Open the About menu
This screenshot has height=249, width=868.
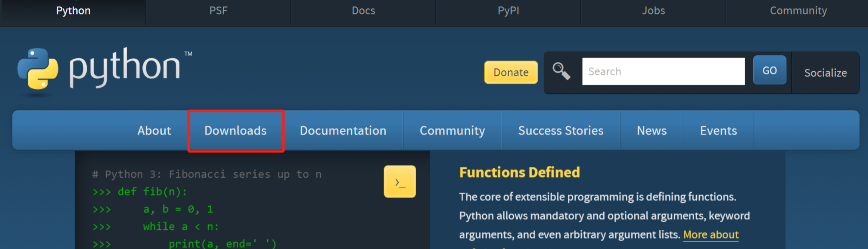pos(154,131)
